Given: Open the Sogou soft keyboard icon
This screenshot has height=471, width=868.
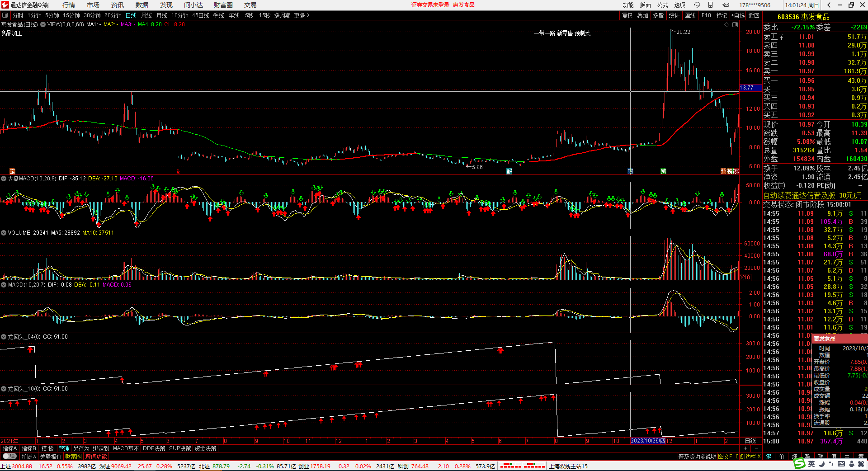Looking at the screenshot, I should (x=841, y=464).
